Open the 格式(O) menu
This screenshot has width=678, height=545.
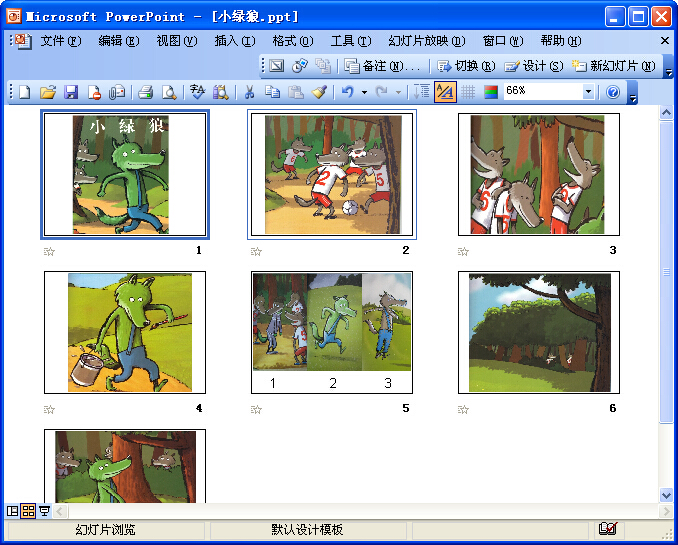293,41
